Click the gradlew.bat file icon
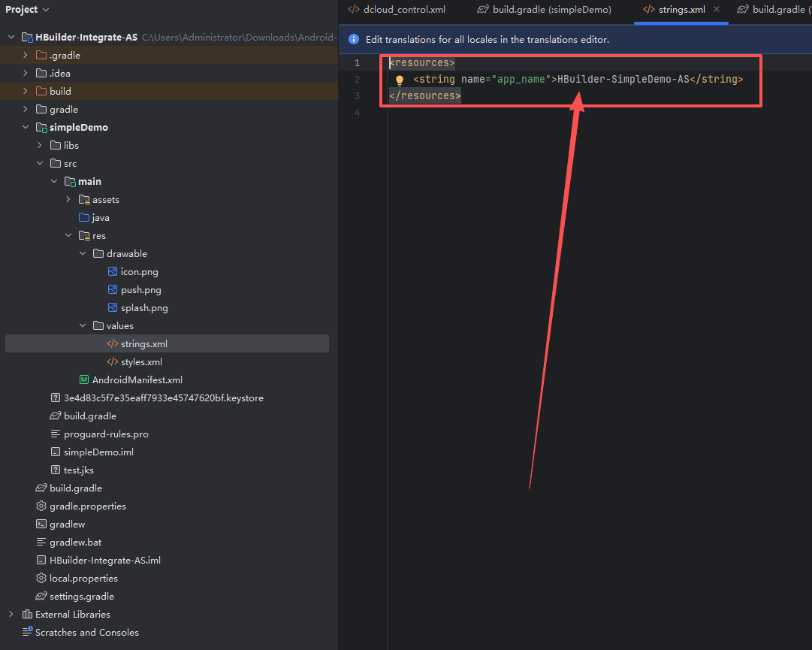This screenshot has height=650, width=812. 41,543
